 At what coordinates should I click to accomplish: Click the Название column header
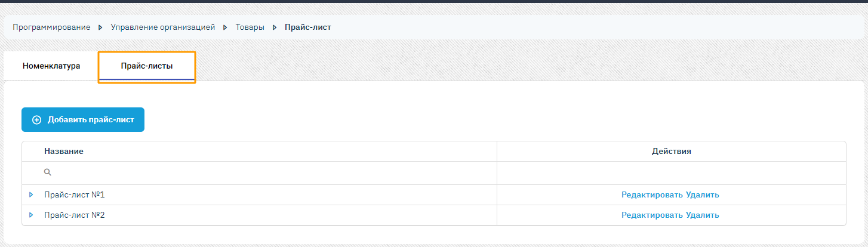click(x=64, y=152)
